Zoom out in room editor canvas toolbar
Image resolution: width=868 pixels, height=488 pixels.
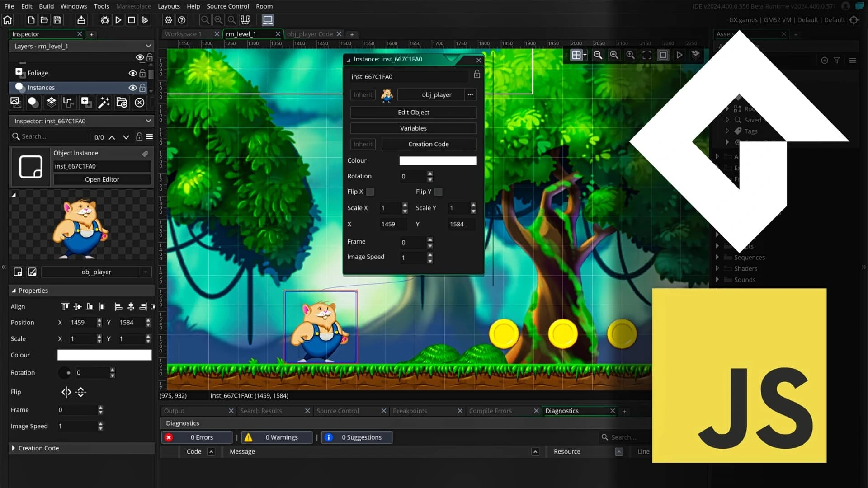click(598, 55)
